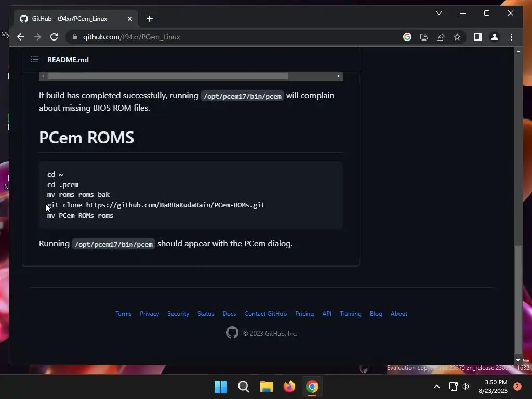Click the 'mv roms roms-bak' line
This screenshot has width=532, height=399.
click(x=78, y=195)
